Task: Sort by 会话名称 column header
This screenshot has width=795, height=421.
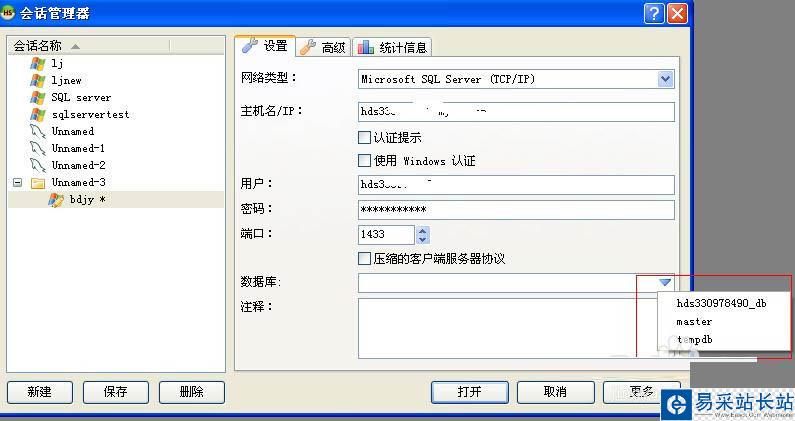Action: (x=89, y=46)
